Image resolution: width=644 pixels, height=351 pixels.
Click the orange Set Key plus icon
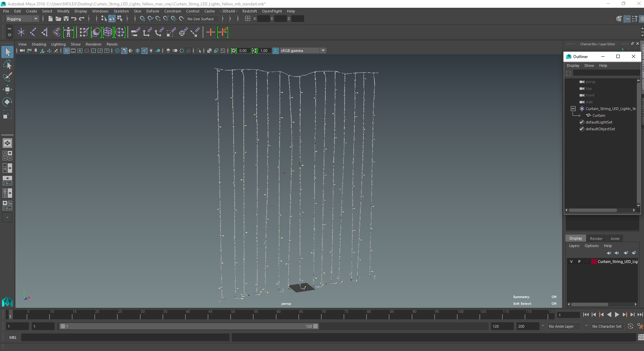click(x=211, y=32)
